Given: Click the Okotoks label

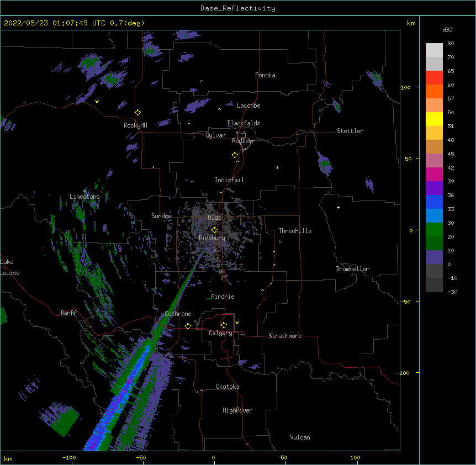Looking at the screenshot, I should [x=228, y=387].
